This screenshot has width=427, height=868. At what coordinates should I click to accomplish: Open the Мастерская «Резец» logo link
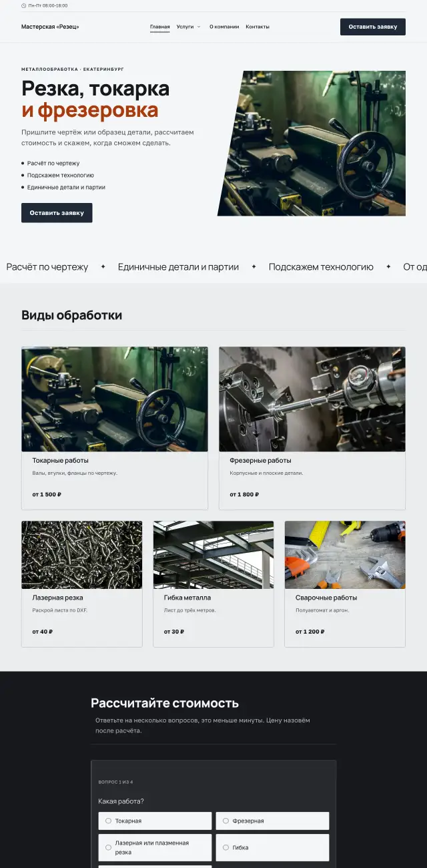pyautogui.click(x=50, y=27)
